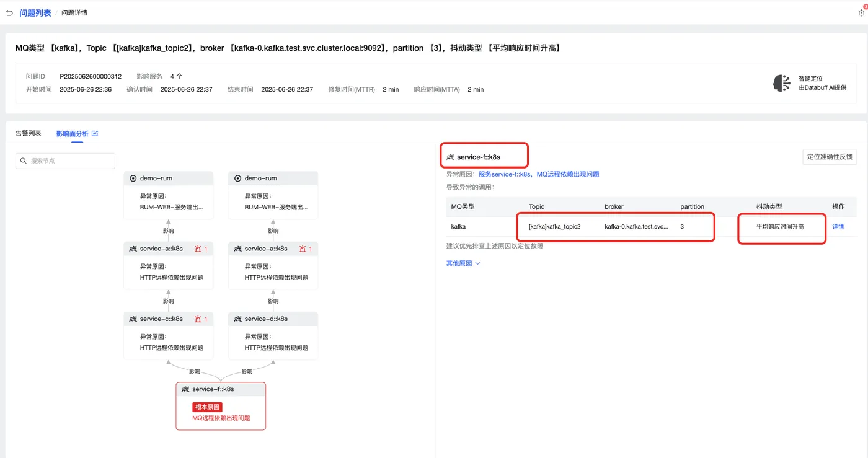Click the partition column header

click(x=692, y=206)
